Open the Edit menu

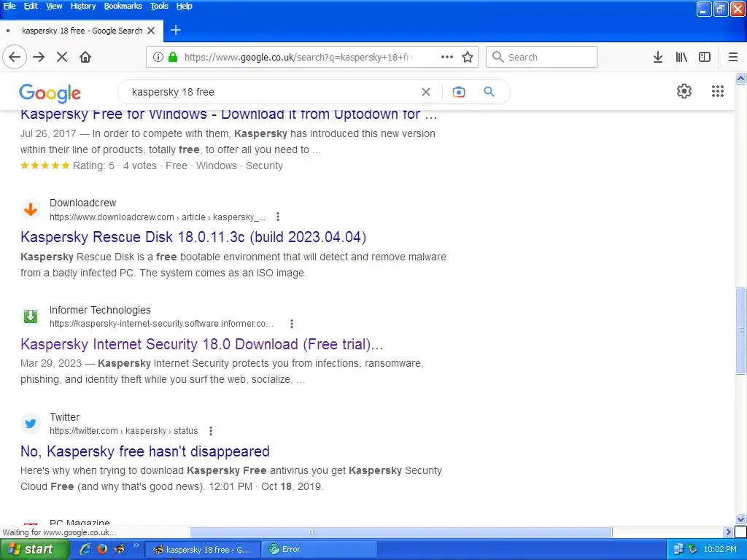(x=31, y=6)
